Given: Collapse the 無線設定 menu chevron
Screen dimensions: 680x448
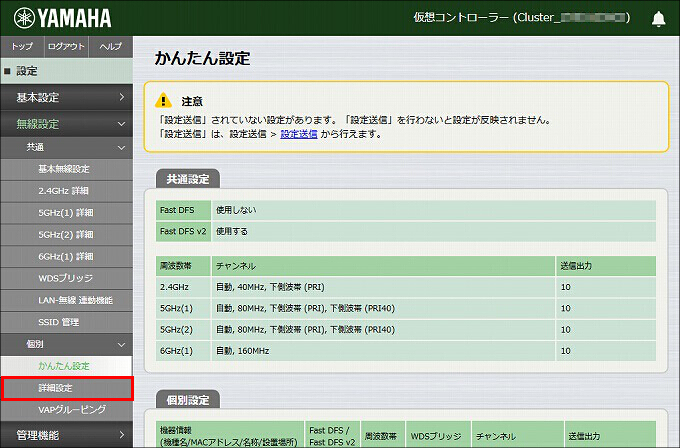Looking at the screenshot, I should click(122, 124).
